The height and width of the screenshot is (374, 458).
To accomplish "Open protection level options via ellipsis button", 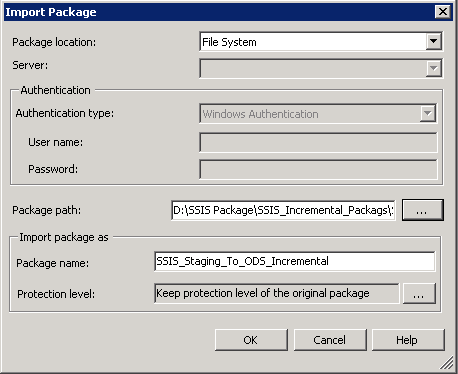I will point(419,294).
